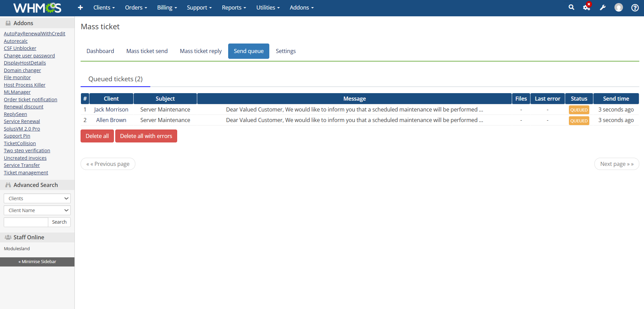
Task: Select the Send queue tab
Action: click(249, 51)
